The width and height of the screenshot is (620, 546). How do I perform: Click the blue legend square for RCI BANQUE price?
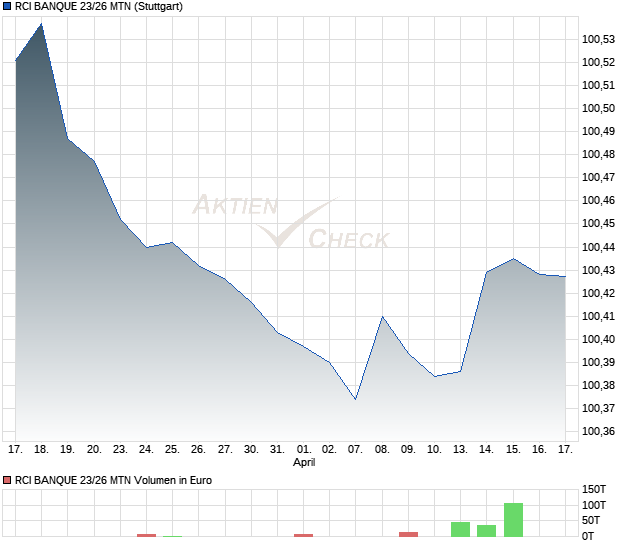point(7,7)
